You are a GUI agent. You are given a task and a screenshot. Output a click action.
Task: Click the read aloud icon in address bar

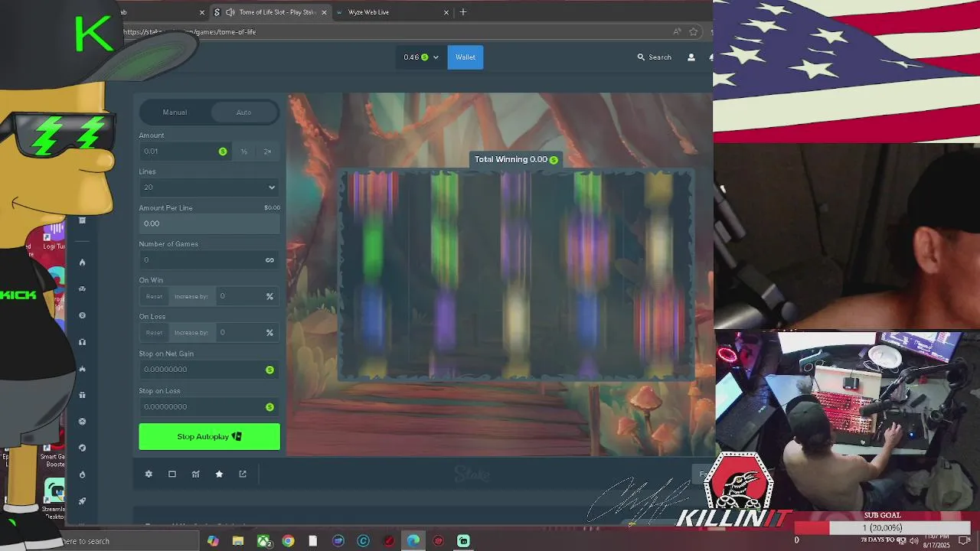677,32
